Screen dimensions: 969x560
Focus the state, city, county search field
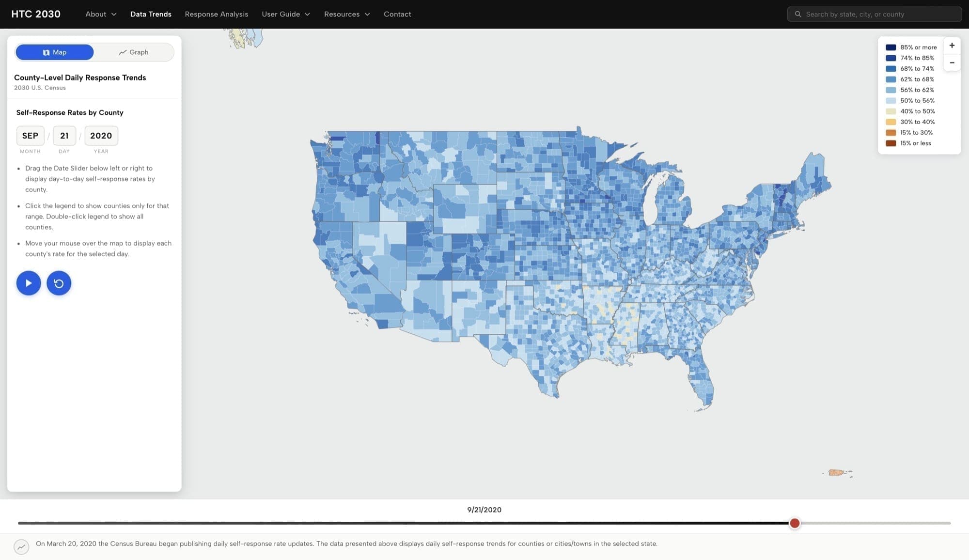[x=875, y=14]
